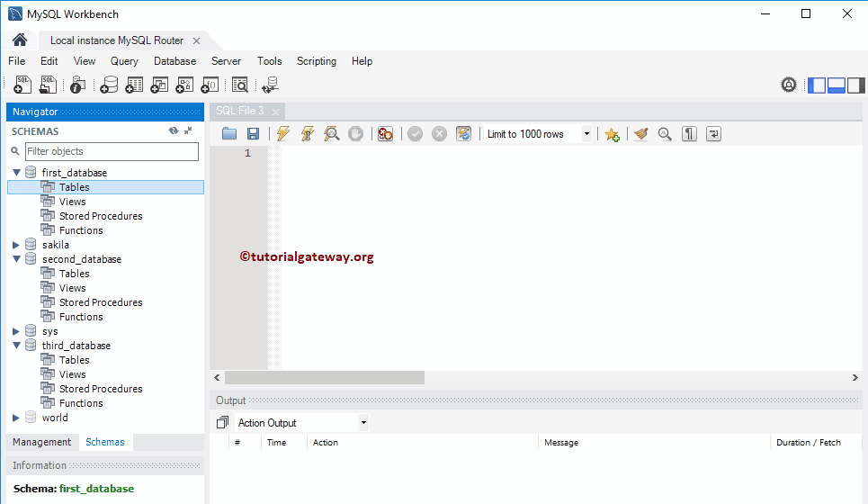Save the script to a file
868x504 pixels.
253,133
